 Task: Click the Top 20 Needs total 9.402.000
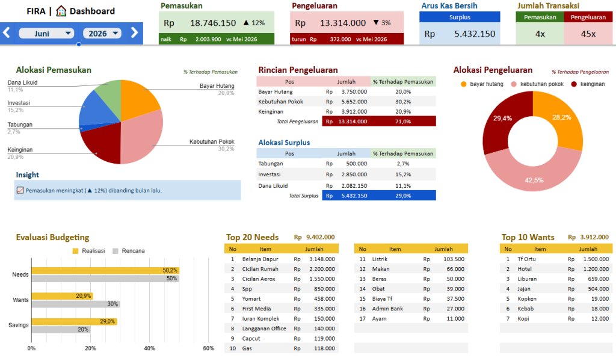tap(320, 237)
